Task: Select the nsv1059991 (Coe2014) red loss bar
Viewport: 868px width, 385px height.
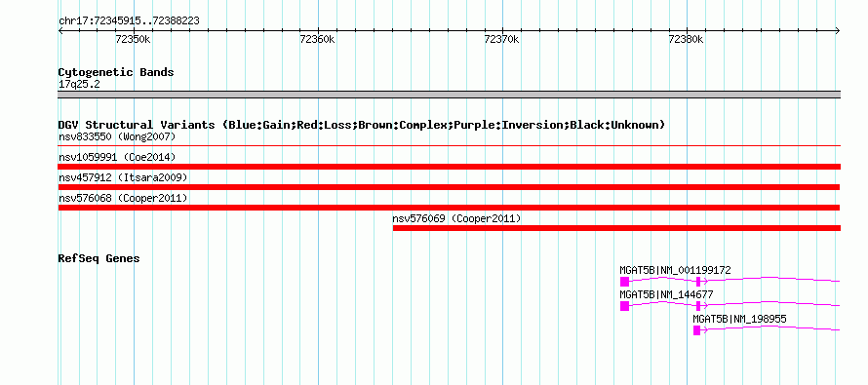Action: coord(449,167)
